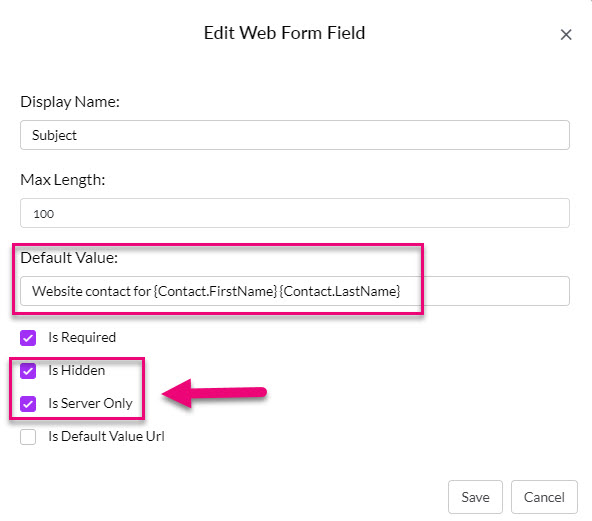Place cursor on the 100 value text
592x521 pixels.
pyautogui.click(x=43, y=214)
